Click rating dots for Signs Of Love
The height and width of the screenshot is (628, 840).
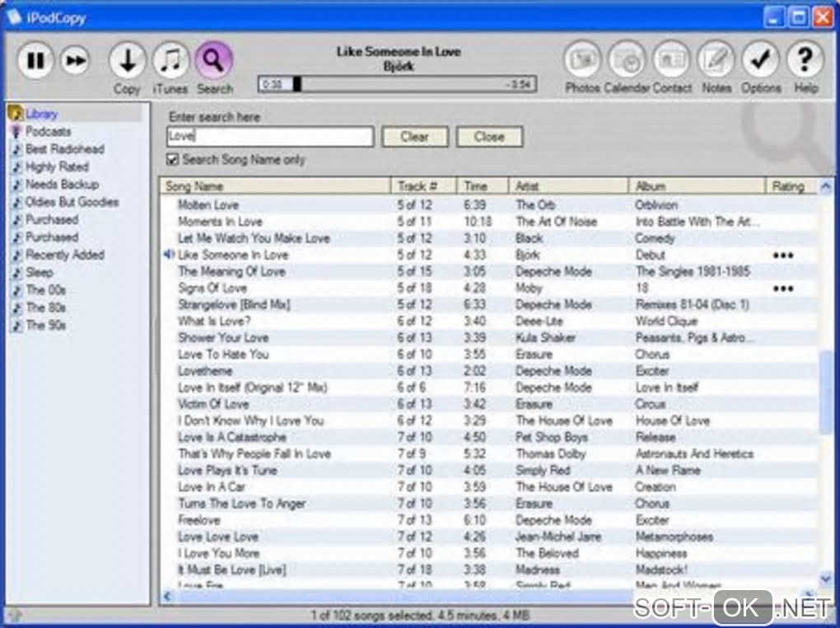click(783, 289)
